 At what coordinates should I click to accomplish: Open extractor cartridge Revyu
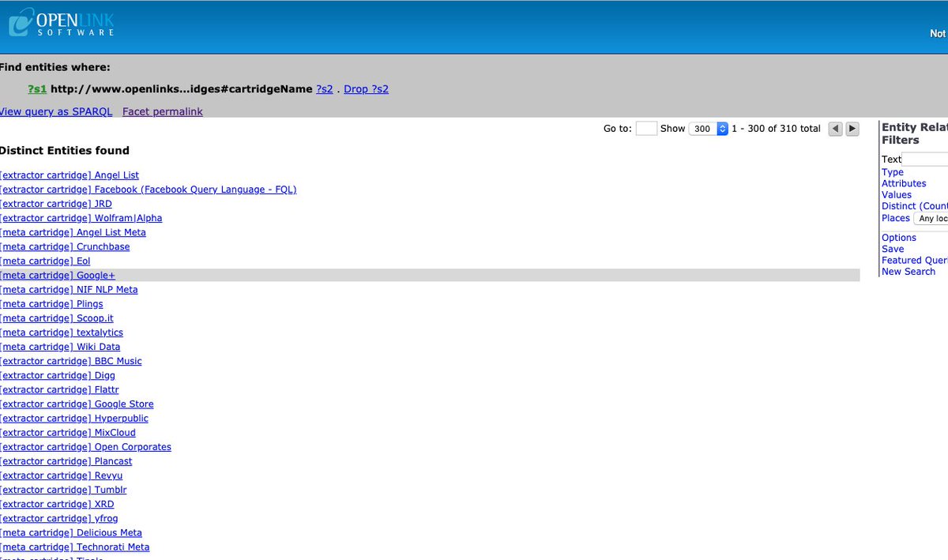pos(61,475)
